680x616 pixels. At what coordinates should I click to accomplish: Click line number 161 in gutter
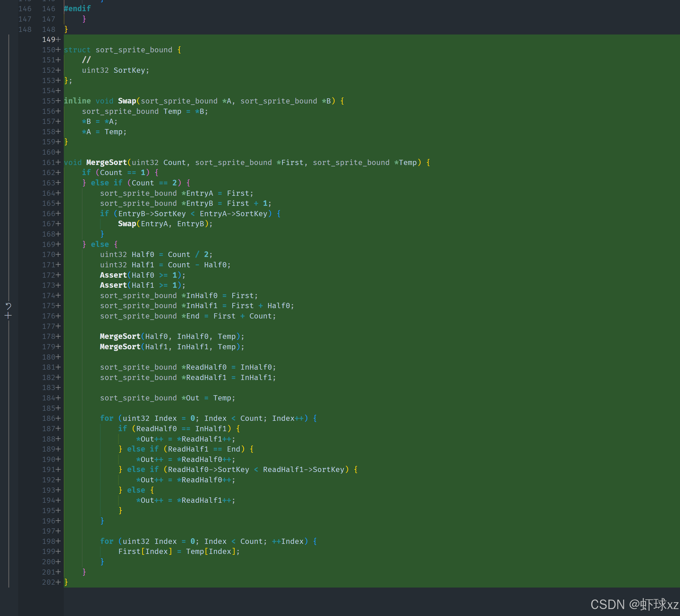(x=49, y=162)
